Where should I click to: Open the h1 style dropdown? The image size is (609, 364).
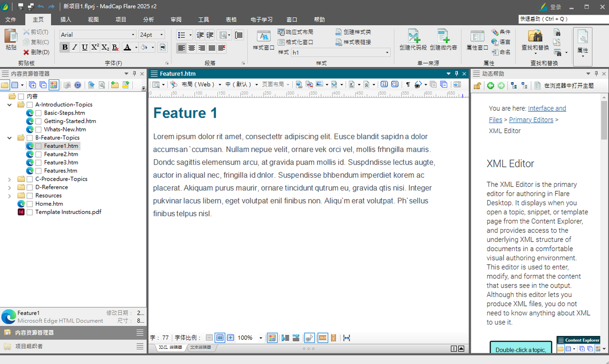point(387,52)
